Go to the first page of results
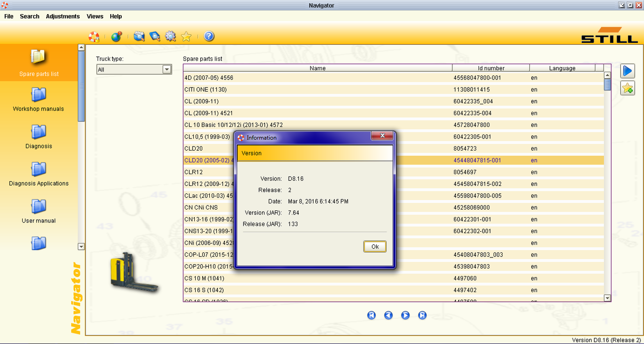The width and height of the screenshot is (644, 344). tap(371, 315)
